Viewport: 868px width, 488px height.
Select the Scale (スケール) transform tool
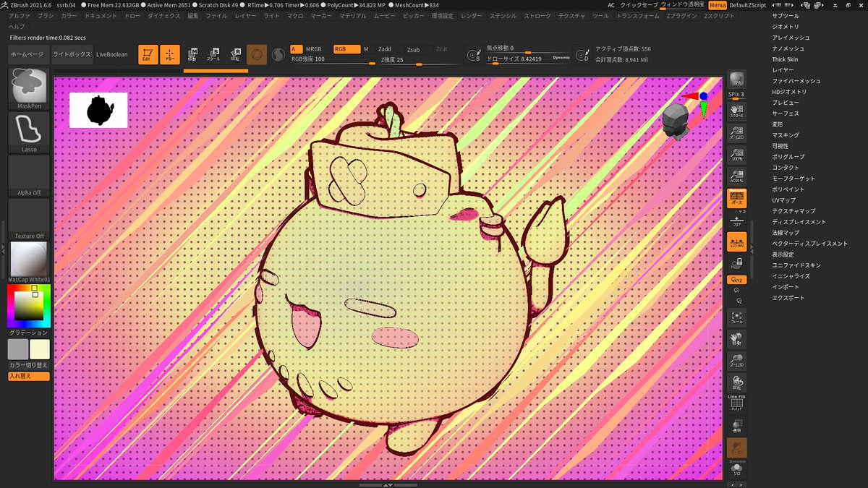click(x=214, y=54)
